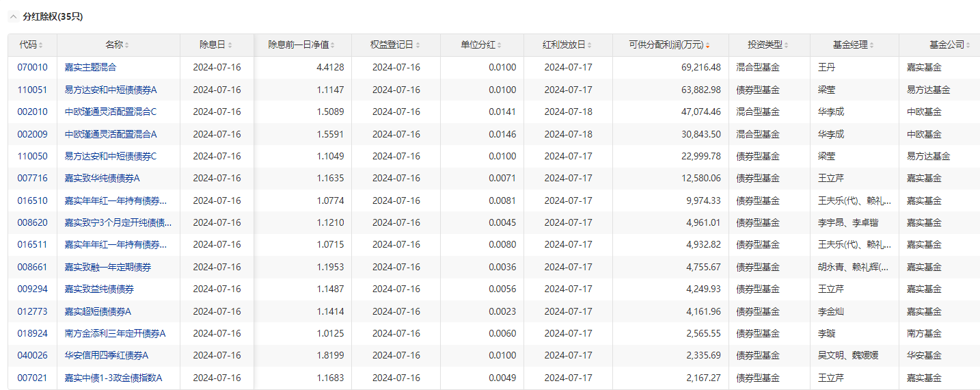The height and width of the screenshot is (390, 980).
Task: Sort by 投资类型 sort icon
Action: tap(787, 45)
